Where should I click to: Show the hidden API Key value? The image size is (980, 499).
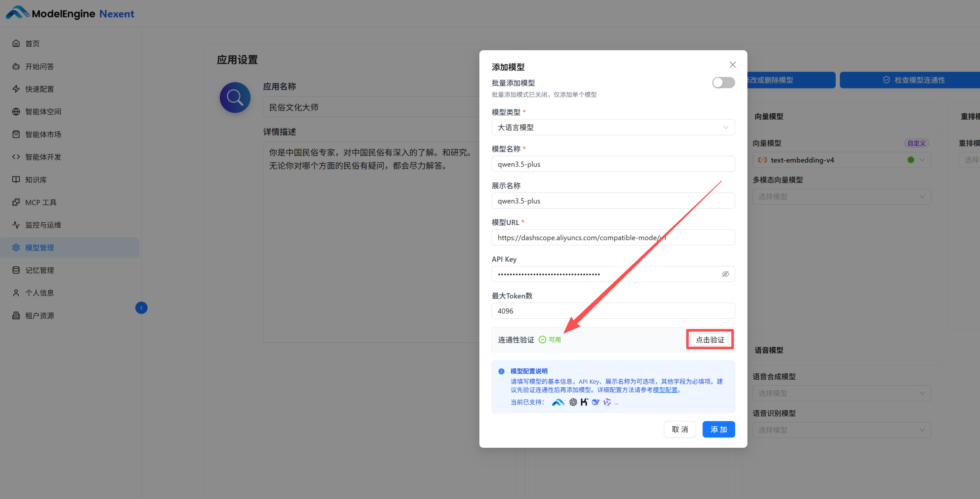point(725,274)
